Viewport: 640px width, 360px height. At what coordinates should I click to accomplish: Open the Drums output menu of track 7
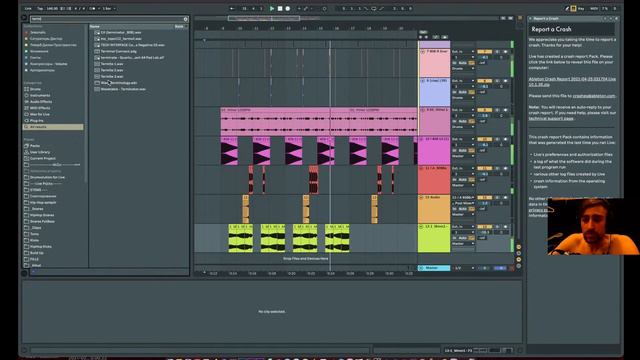click(x=463, y=69)
